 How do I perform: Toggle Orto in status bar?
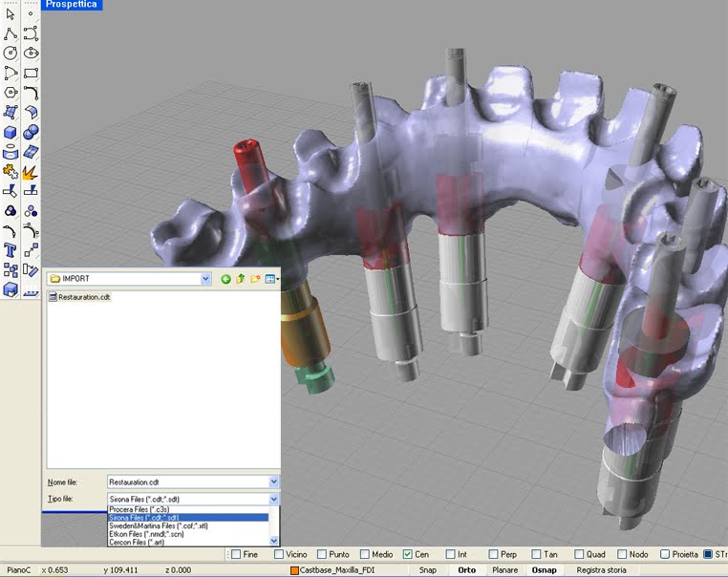pos(466,570)
